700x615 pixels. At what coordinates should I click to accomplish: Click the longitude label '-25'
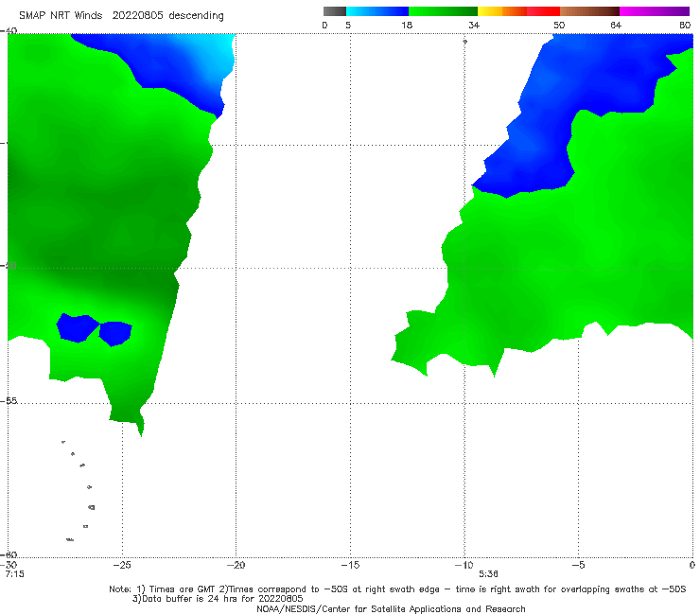[x=122, y=565]
